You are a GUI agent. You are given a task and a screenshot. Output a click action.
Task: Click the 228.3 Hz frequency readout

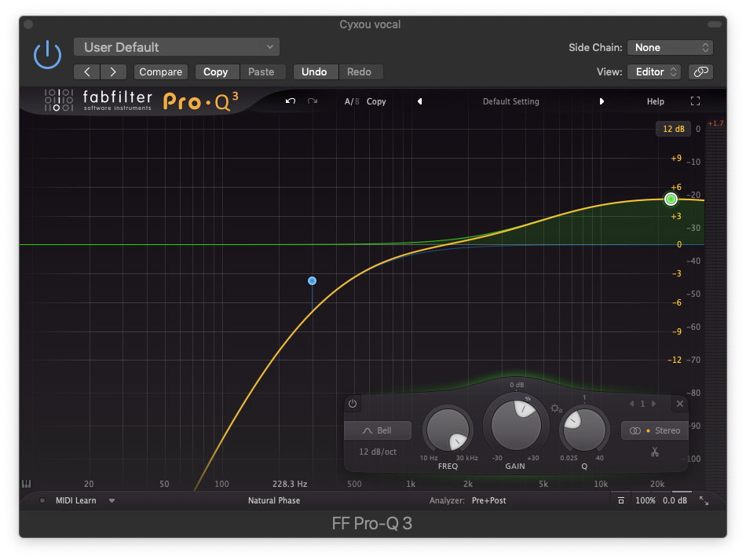(290, 484)
